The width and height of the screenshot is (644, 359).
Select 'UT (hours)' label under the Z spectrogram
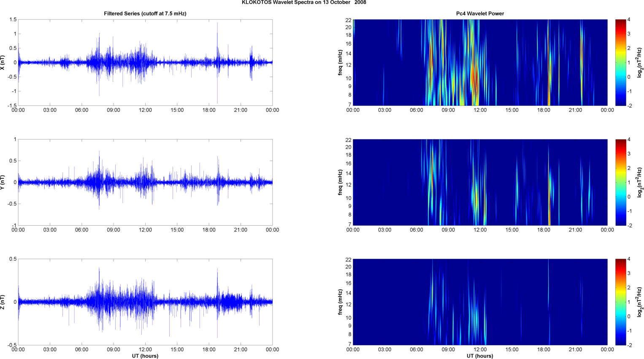pos(480,356)
